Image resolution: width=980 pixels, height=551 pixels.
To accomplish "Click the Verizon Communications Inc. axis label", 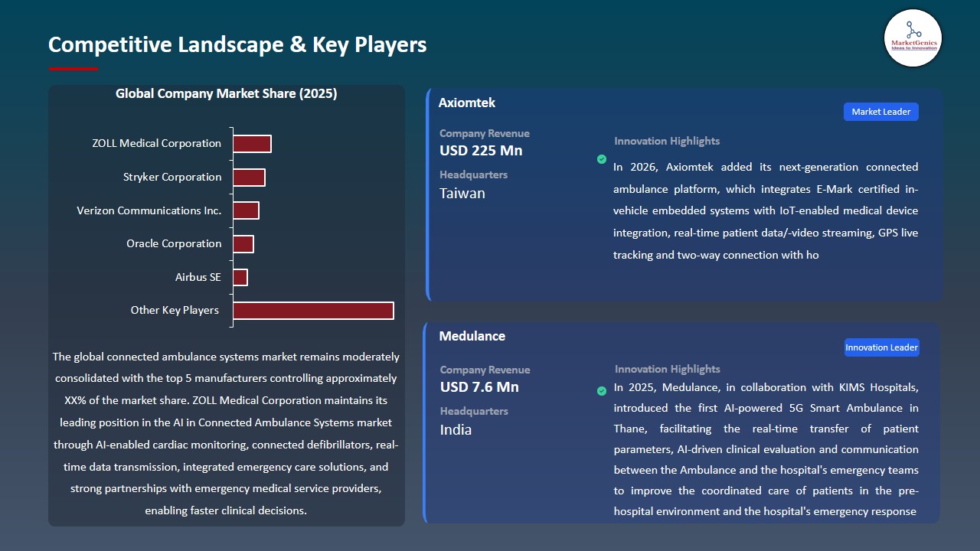I will (x=149, y=210).
